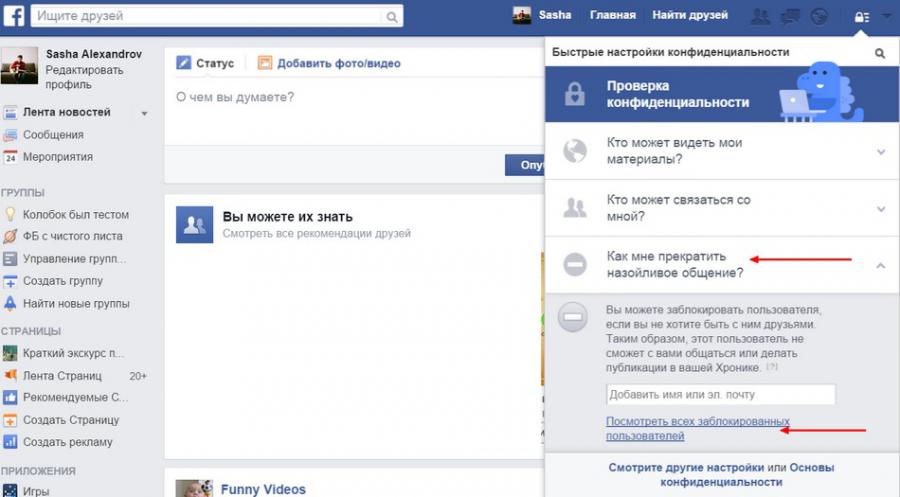The image size is (900, 497).
Task: Click the Мероприятия calendar icon
Action: [x=10, y=157]
